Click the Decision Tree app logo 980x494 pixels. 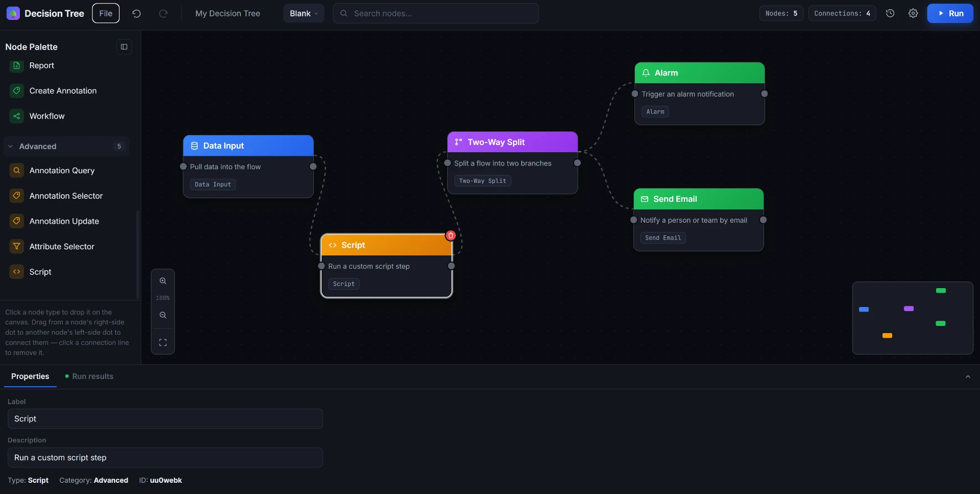point(13,13)
